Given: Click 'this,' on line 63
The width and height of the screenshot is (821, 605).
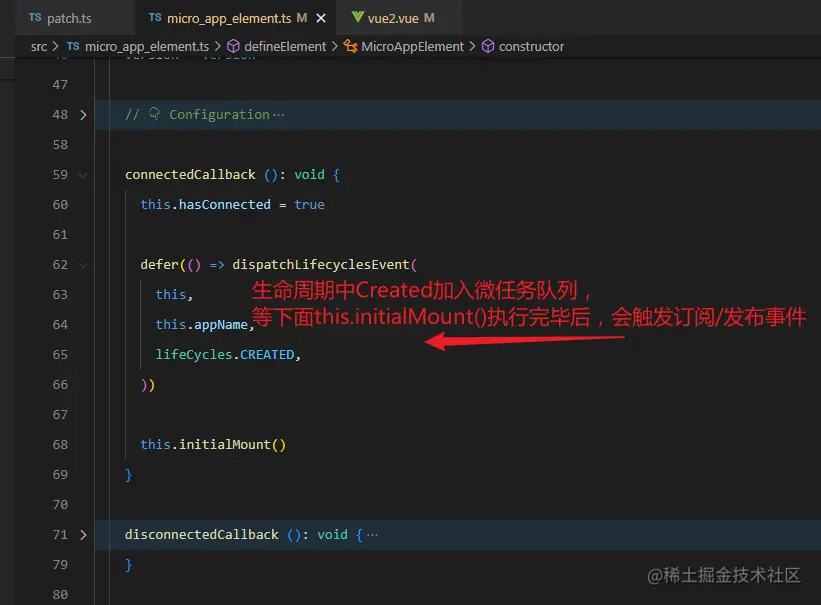Looking at the screenshot, I should pyautogui.click(x=174, y=295).
